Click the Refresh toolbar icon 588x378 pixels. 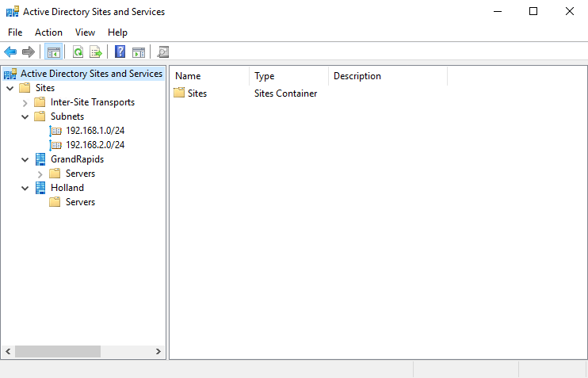78,52
